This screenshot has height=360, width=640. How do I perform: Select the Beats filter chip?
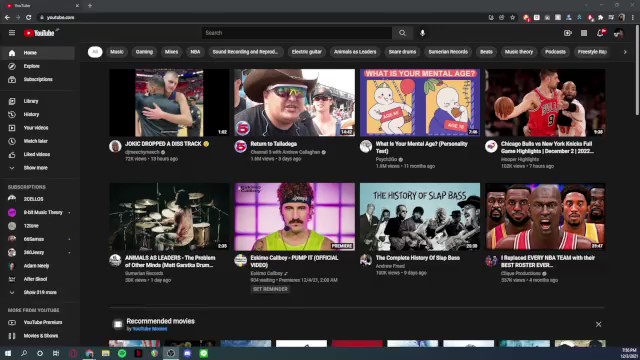click(x=486, y=52)
